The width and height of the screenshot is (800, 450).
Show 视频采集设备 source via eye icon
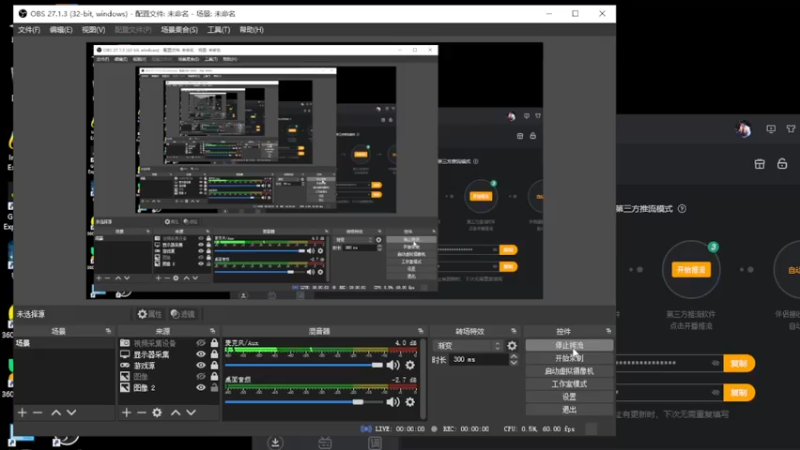click(x=201, y=343)
